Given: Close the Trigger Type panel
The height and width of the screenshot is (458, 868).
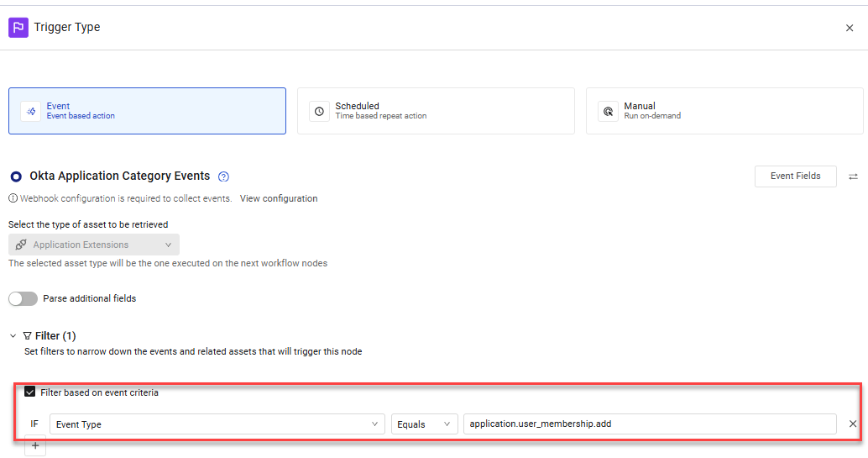Looking at the screenshot, I should coord(850,28).
